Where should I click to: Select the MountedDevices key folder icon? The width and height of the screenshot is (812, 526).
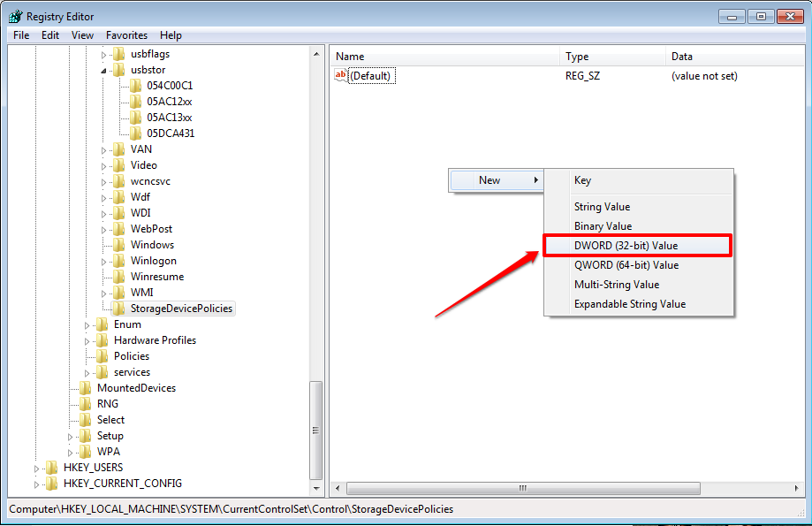85,387
